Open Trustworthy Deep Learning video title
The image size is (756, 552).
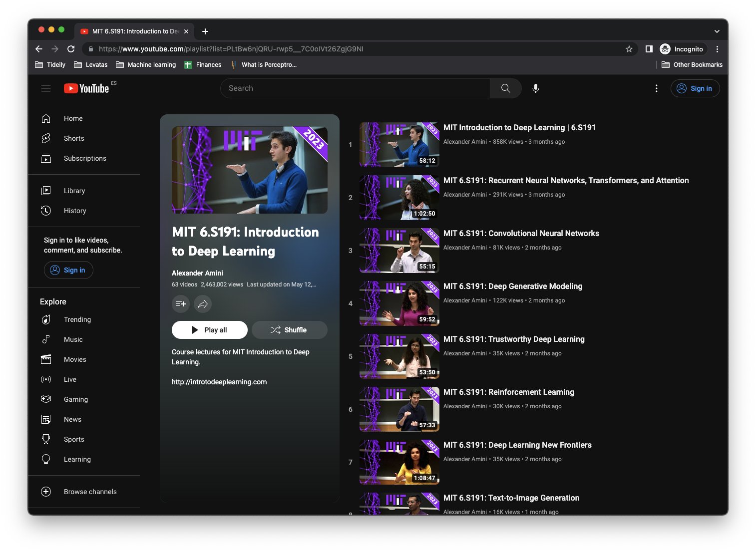point(514,339)
